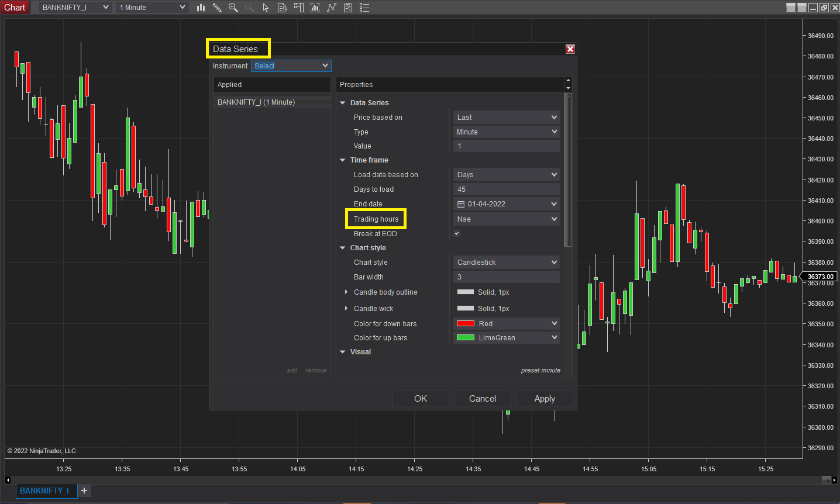Open the End date dropdown
Viewport: 840px width, 504px height.
click(507, 204)
